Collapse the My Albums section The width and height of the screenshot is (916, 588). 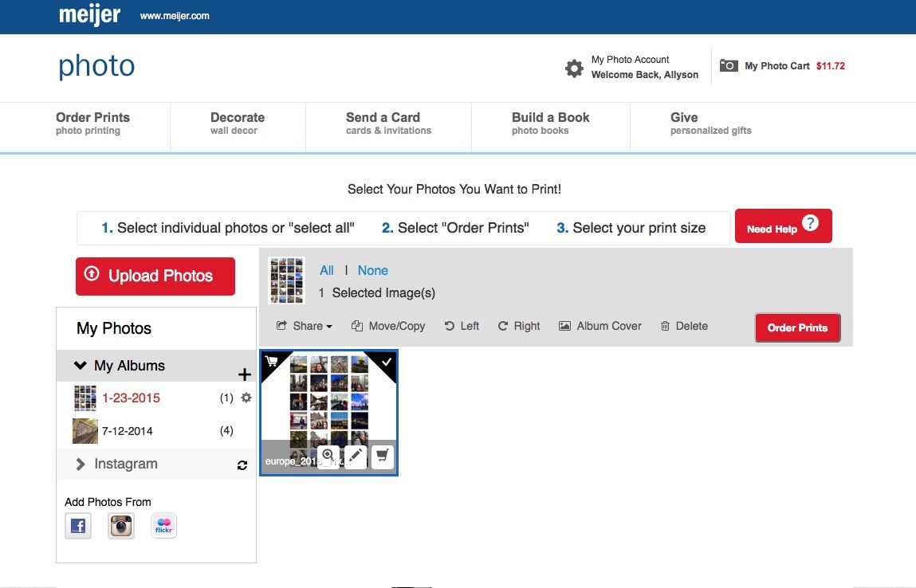[80, 366]
